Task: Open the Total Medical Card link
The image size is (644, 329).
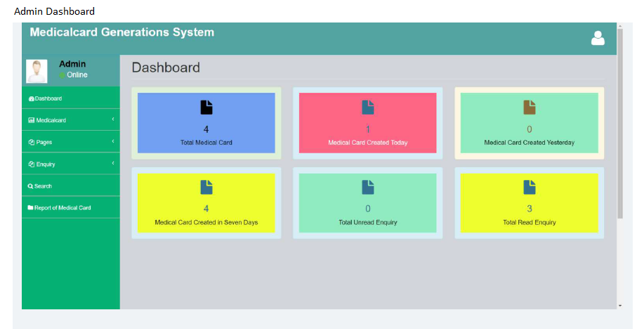Action: tap(206, 142)
